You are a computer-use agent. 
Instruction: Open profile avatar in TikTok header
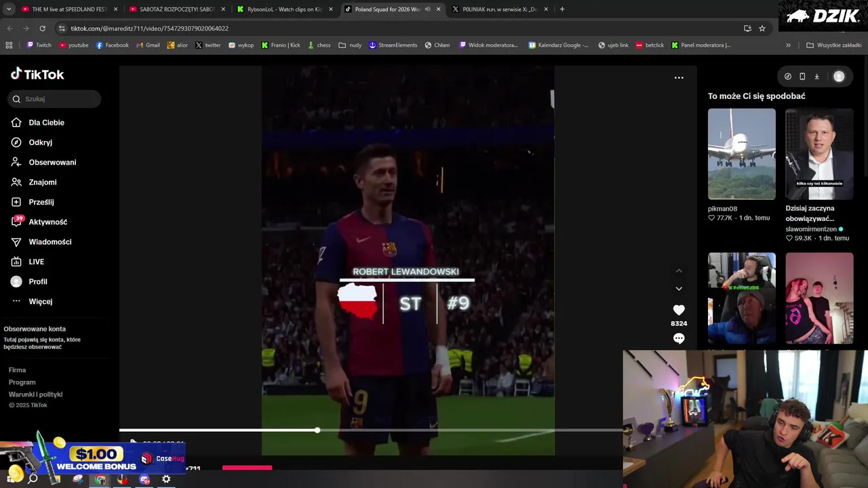click(x=839, y=77)
